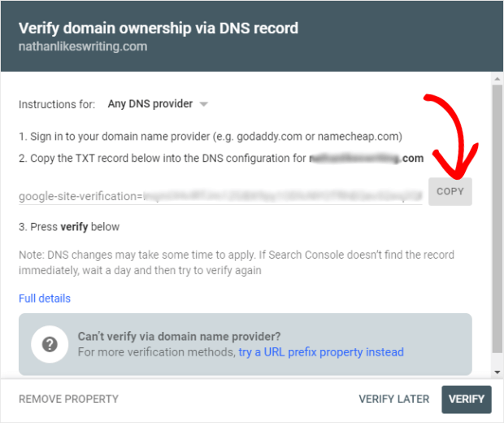Click the blurred domain in step two

coord(355,159)
